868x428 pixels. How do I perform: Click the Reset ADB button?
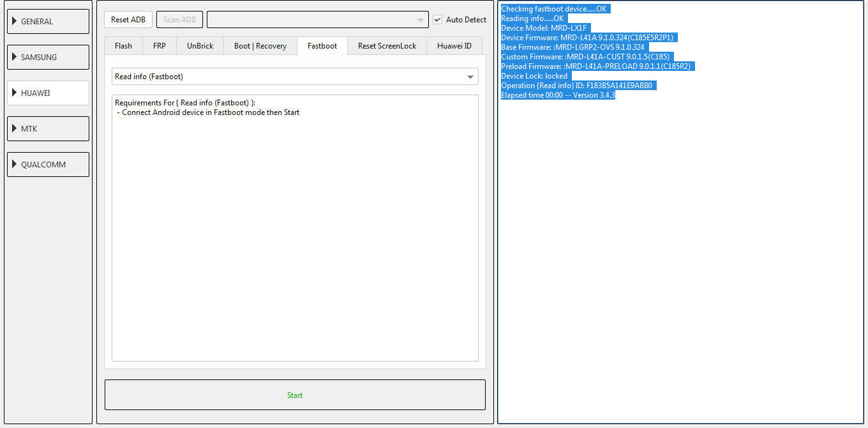click(x=128, y=20)
